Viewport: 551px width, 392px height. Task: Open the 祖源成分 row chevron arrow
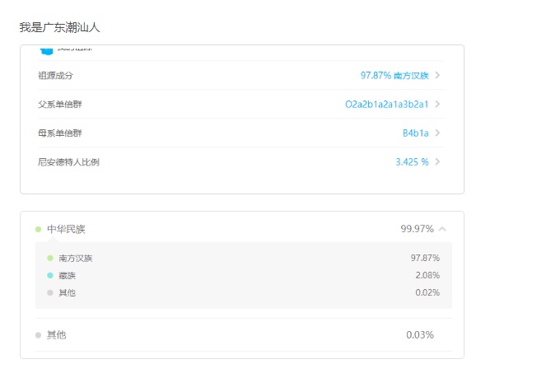[x=437, y=75]
